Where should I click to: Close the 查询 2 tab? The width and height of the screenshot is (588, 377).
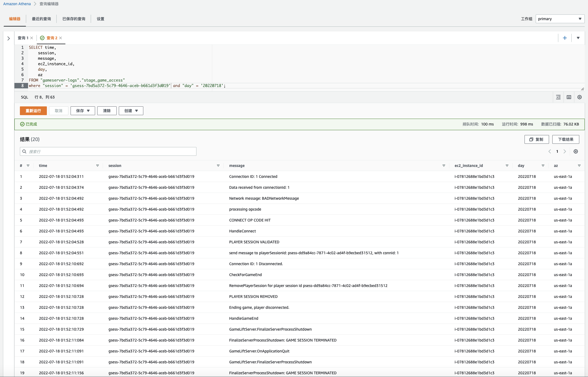(x=60, y=38)
